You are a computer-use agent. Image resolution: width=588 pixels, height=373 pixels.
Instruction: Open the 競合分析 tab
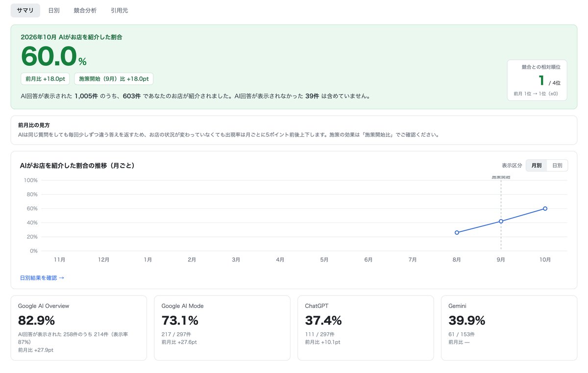[x=85, y=10]
